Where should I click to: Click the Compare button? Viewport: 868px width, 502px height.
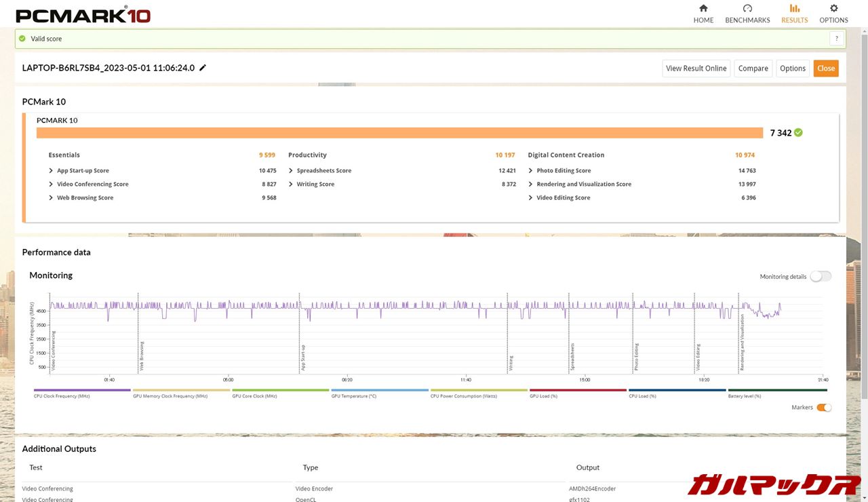pyautogui.click(x=753, y=69)
